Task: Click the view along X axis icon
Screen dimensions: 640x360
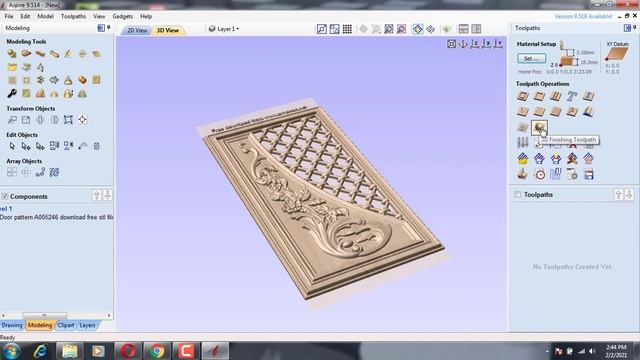Action: 487,44
